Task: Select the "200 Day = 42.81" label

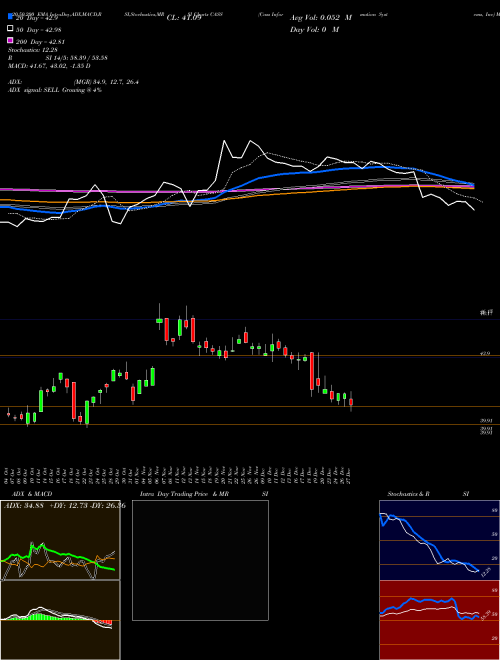Action: tap(40, 42)
